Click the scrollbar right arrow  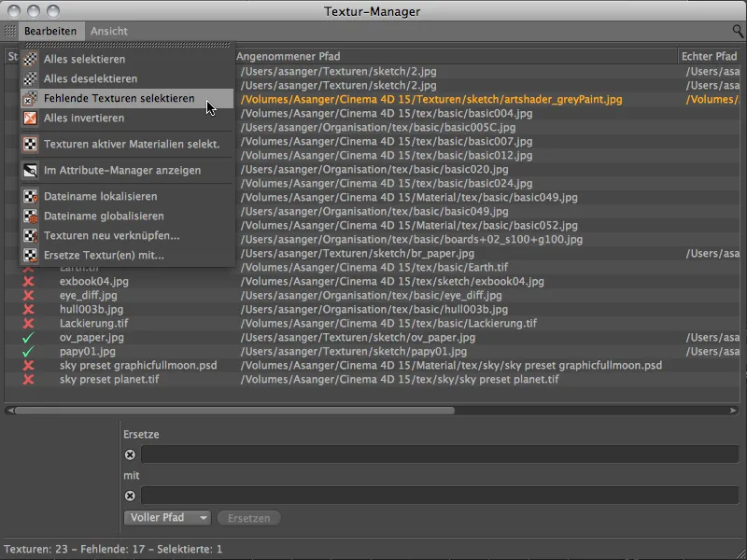tap(733, 411)
